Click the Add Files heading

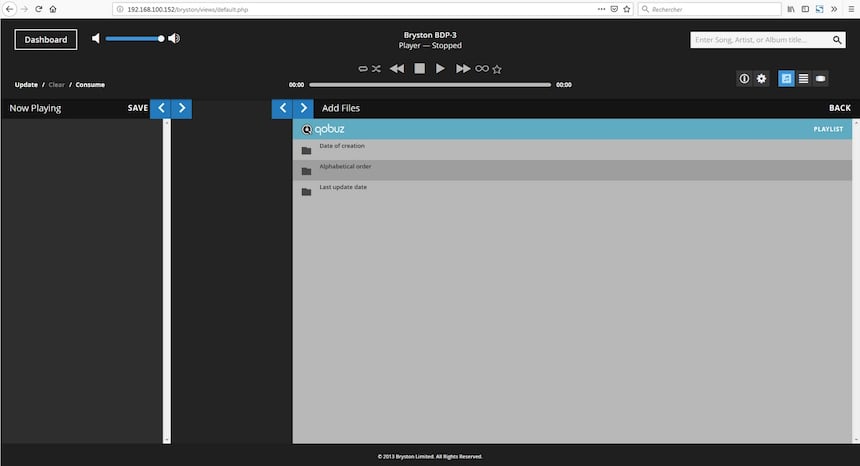[x=341, y=109]
